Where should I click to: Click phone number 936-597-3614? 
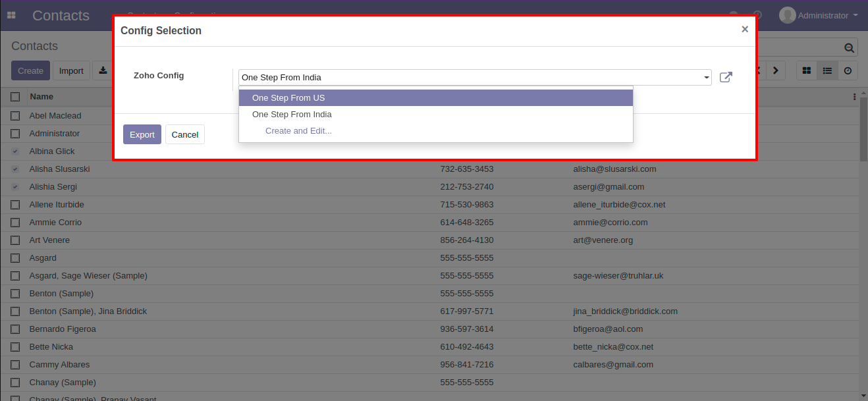(x=467, y=329)
